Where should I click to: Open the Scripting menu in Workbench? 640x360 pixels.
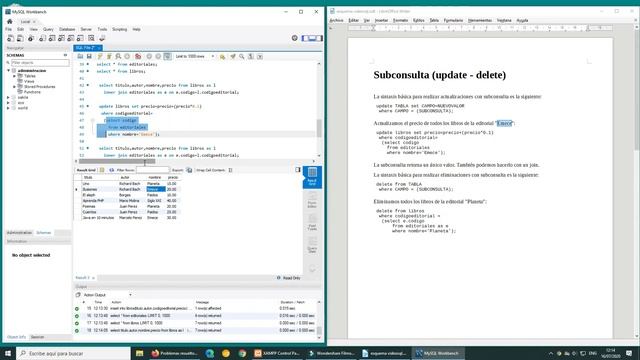point(120,29)
